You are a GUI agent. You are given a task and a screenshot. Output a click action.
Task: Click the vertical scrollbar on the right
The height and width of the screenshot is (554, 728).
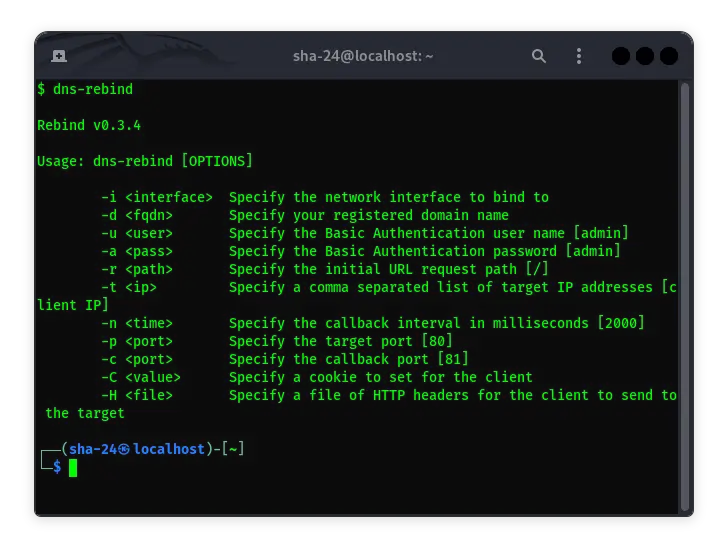(x=685, y=290)
